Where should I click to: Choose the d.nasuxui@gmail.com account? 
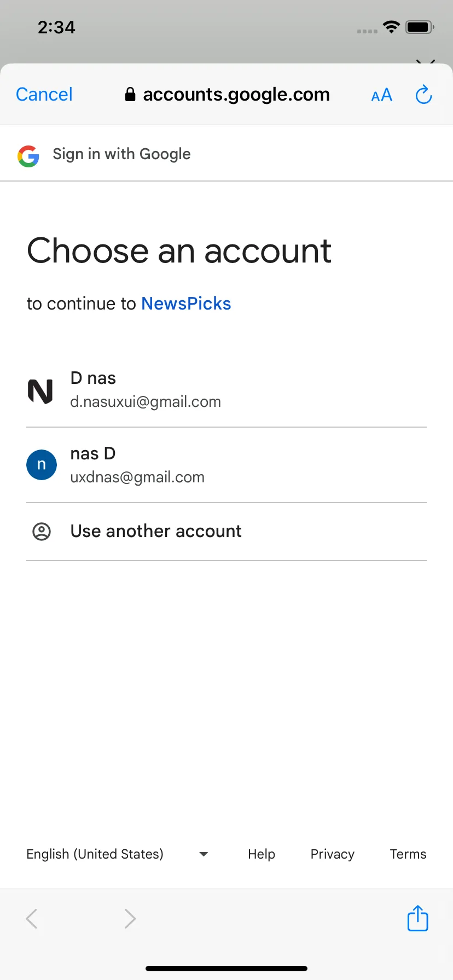coord(226,390)
